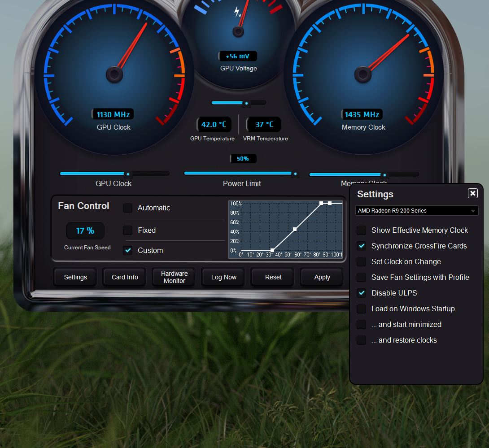Viewport: 489px width, 448px height.
Task: Click the GPU Temperature label
Action: 212,139
